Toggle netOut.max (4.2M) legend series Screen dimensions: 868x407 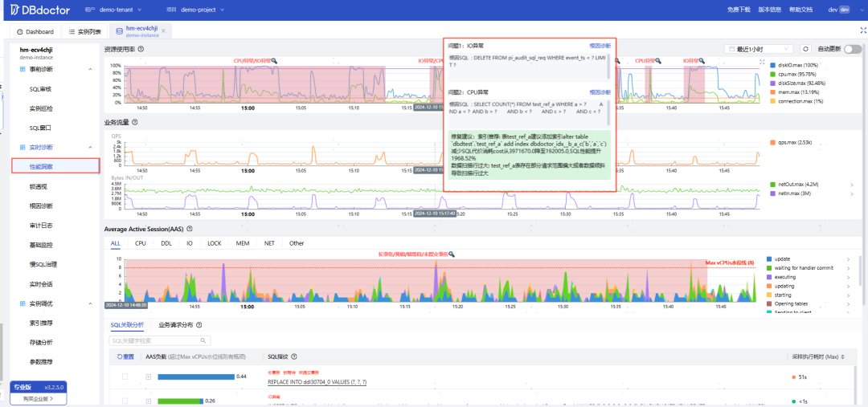coord(796,185)
